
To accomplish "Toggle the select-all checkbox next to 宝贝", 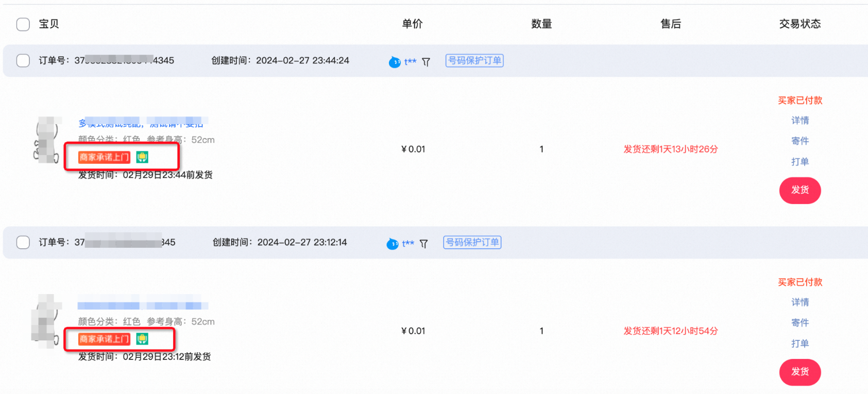I will (23, 24).
